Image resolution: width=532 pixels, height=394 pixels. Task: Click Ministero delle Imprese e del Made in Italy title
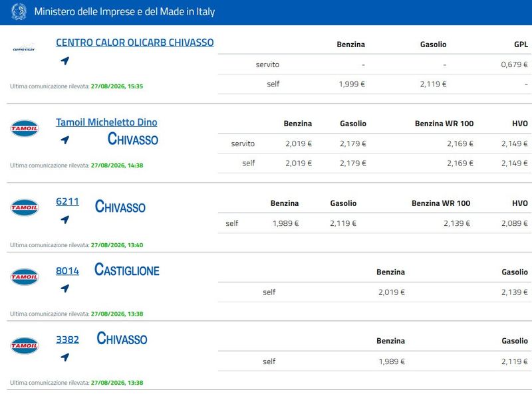coord(124,11)
